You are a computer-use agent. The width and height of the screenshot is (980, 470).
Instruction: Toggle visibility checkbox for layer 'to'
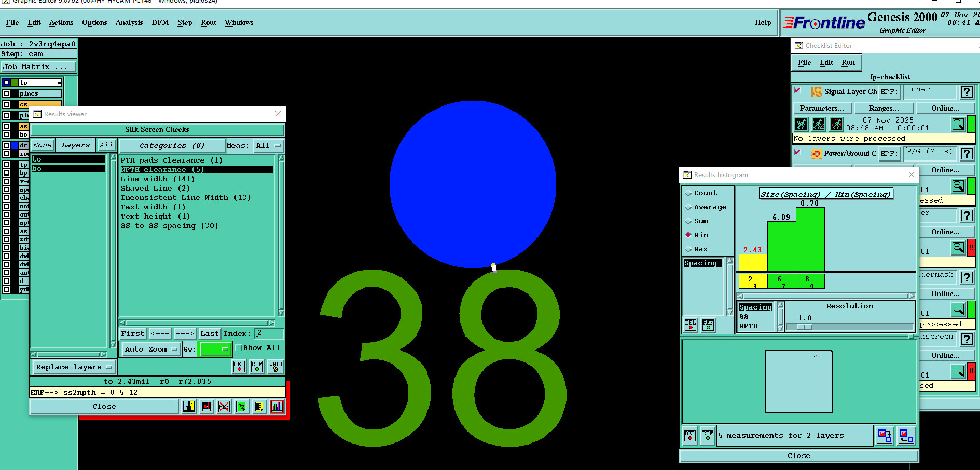(6, 83)
